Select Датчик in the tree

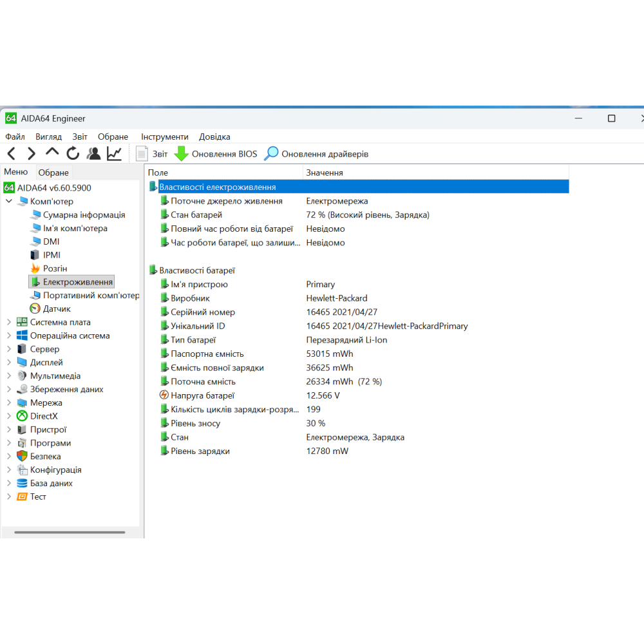[x=57, y=309]
